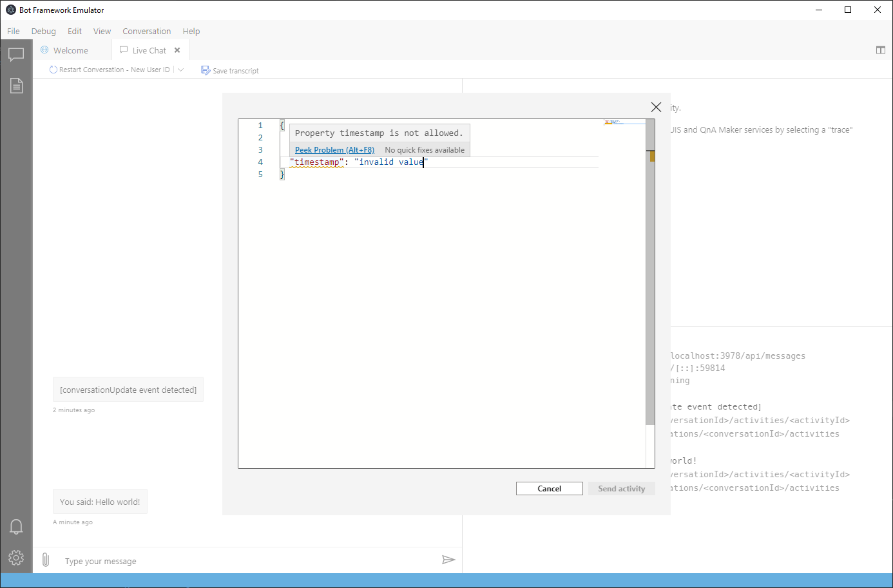
Task: Open settings gear in sidebar
Action: click(x=16, y=558)
